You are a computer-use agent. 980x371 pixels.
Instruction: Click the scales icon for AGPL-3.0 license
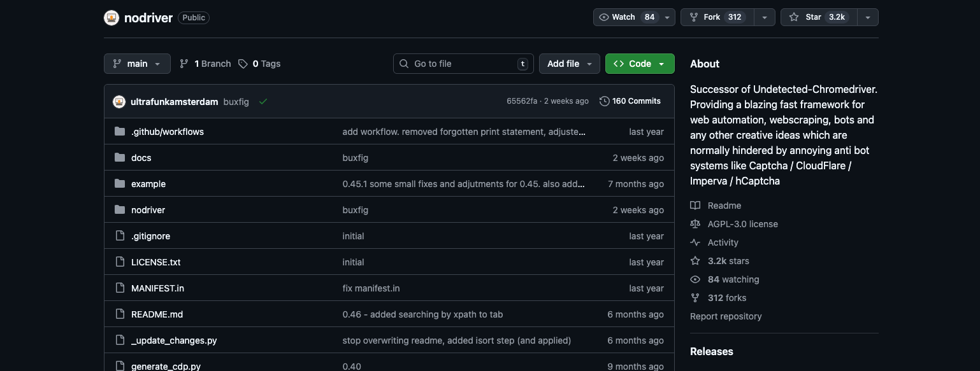(x=695, y=224)
